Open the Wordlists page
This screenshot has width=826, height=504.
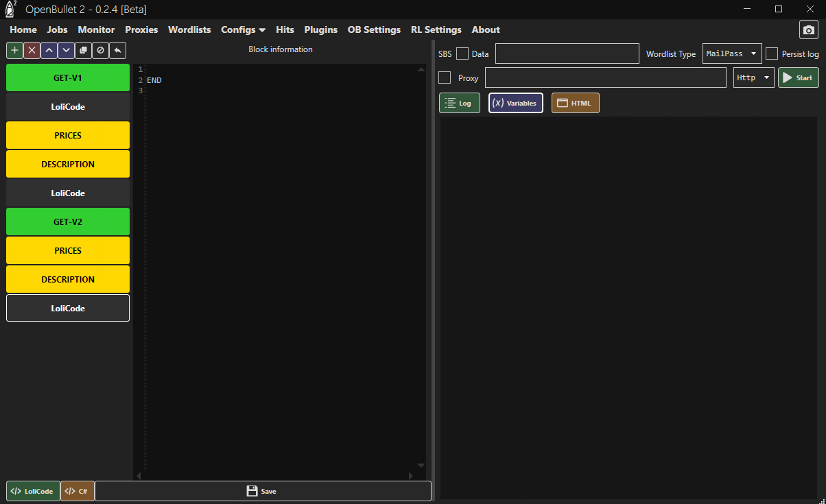189,29
